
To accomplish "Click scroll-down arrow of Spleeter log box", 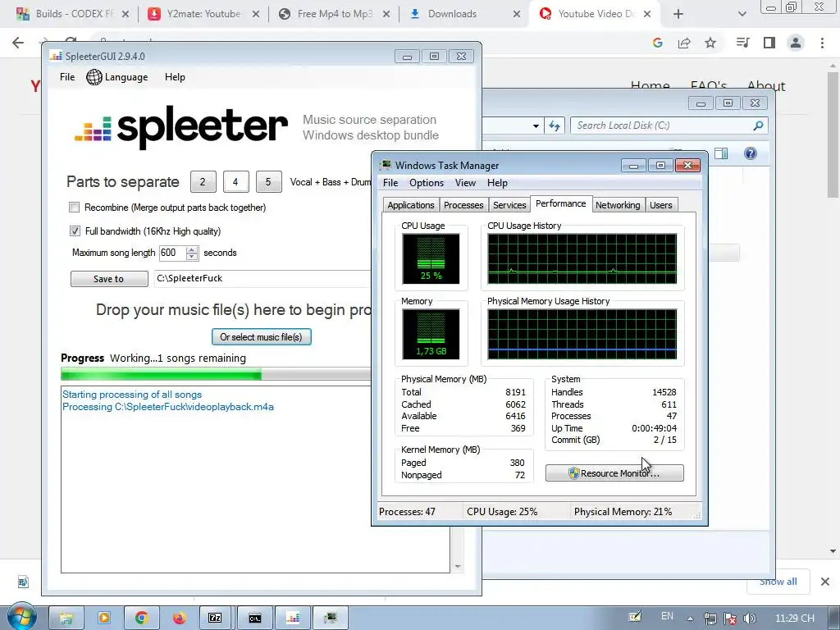I will 458,566.
